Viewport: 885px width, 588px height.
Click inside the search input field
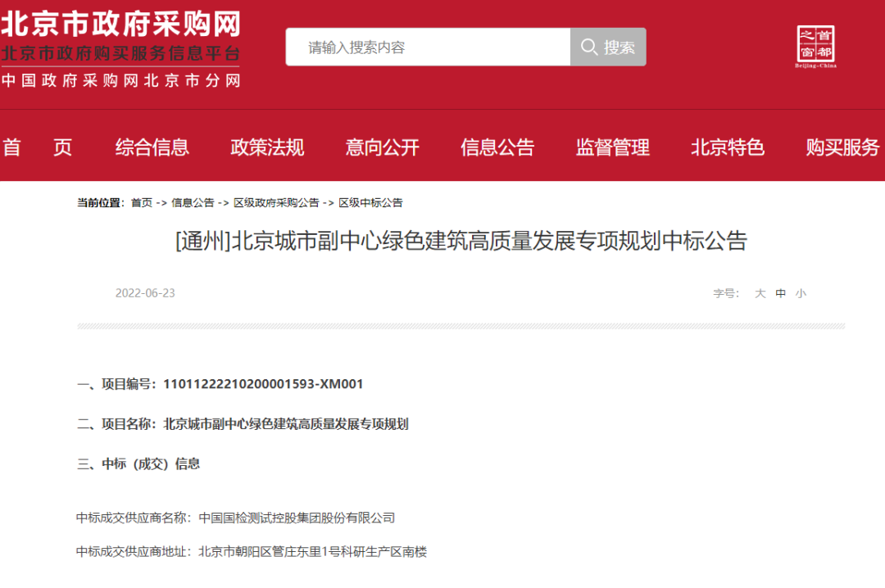click(x=426, y=47)
